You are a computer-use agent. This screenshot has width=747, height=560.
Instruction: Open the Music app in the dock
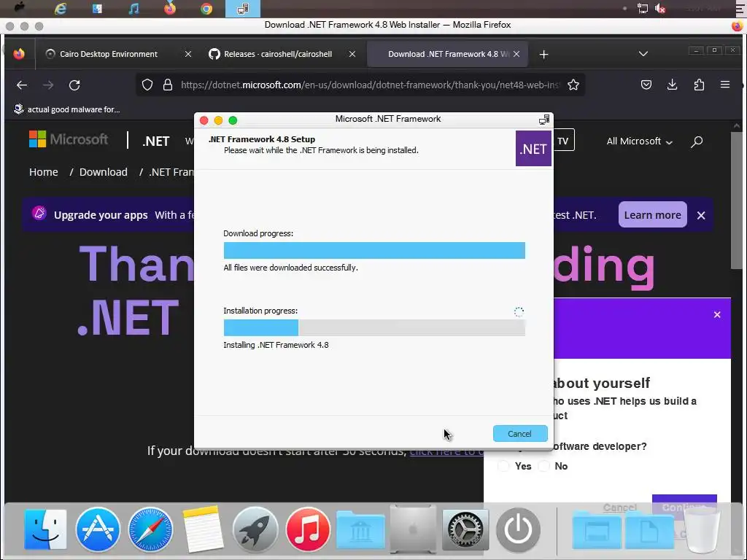pos(308,529)
